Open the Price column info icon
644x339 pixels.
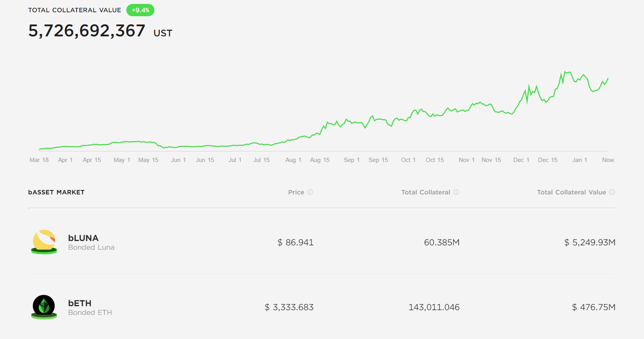coord(310,192)
